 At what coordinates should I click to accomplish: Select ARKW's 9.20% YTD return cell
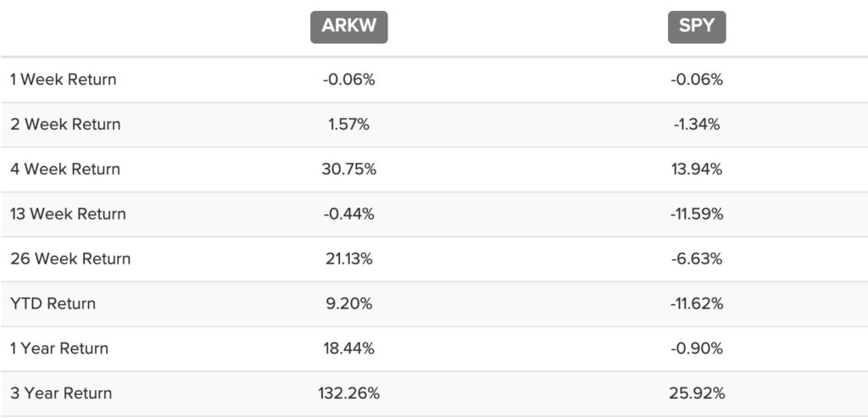pos(348,304)
